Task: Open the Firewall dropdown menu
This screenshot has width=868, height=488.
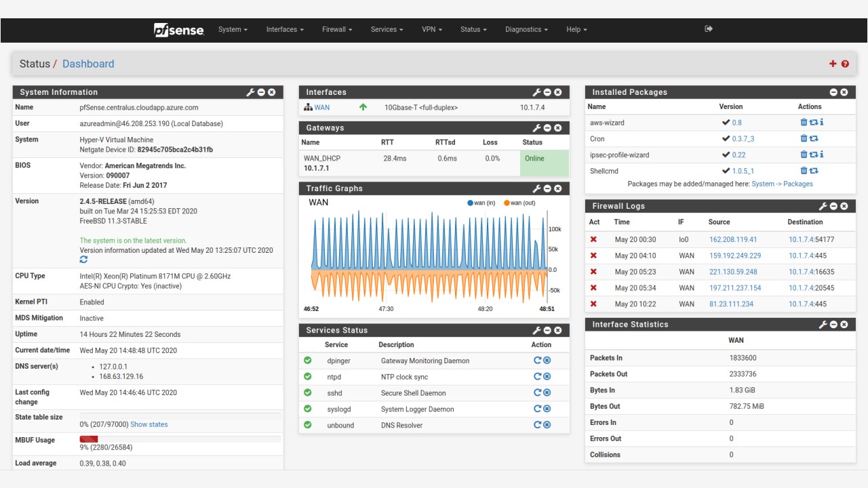Action: point(337,29)
